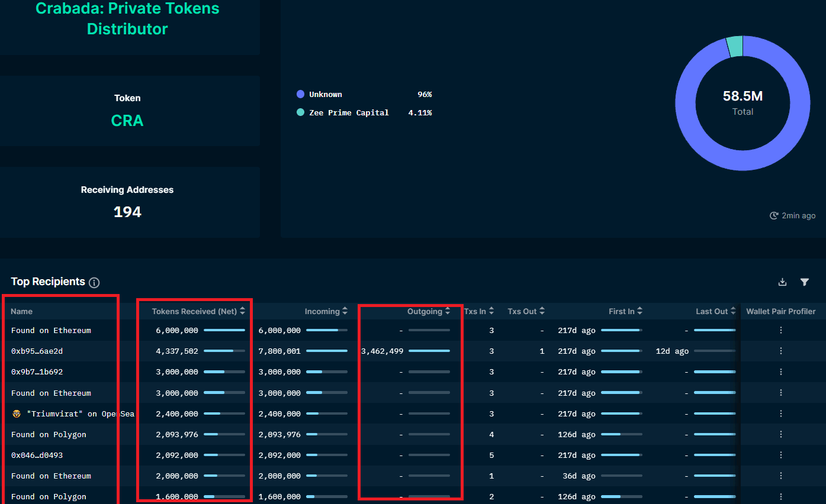Screen dimensions: 826x504
Task: Open Found on Polygon recipient with 2,093,976 tokens
Action: pyautogui.click(x=49, y=434)
